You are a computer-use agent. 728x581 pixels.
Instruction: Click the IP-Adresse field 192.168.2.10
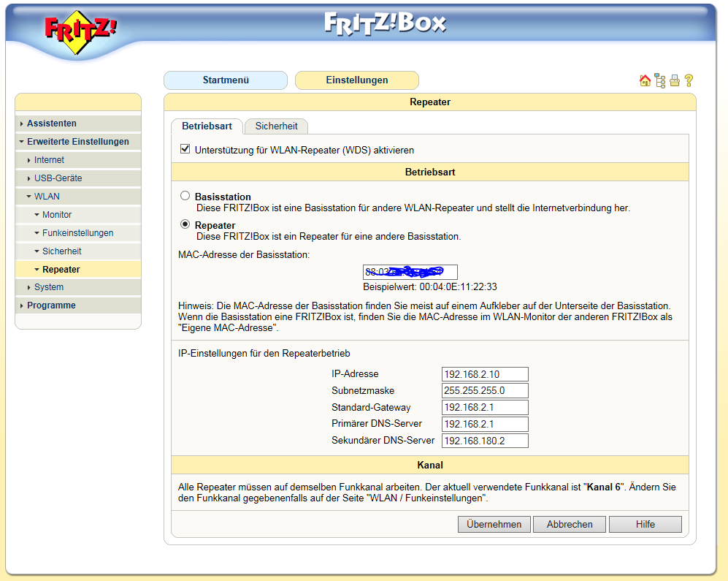pos(485,374)
